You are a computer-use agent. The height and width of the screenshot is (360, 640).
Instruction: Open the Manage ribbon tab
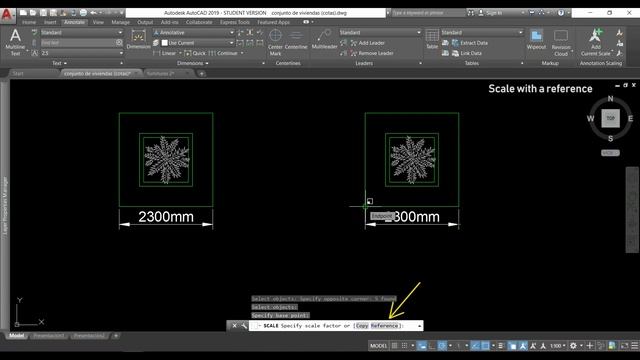[120, 22]
